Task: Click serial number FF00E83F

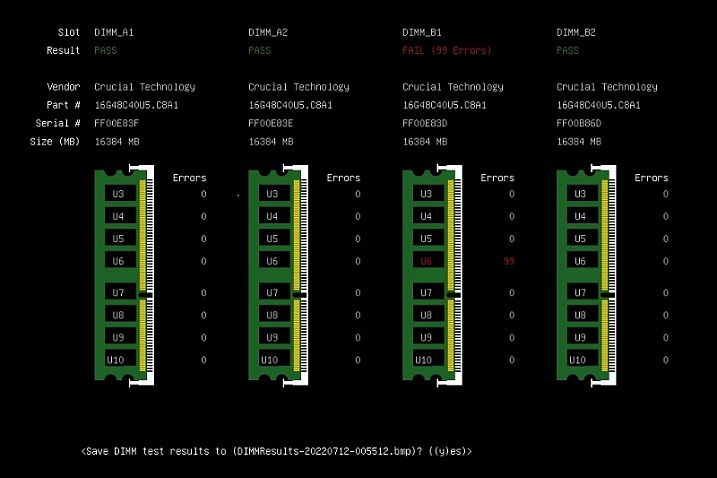Action: [x=117, y=123]
